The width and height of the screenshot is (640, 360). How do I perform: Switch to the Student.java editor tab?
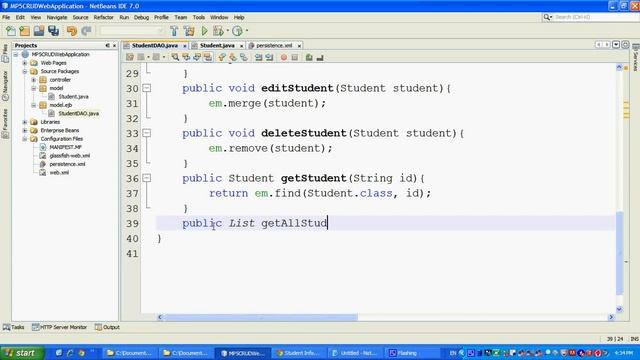click(x=217, y=45)
